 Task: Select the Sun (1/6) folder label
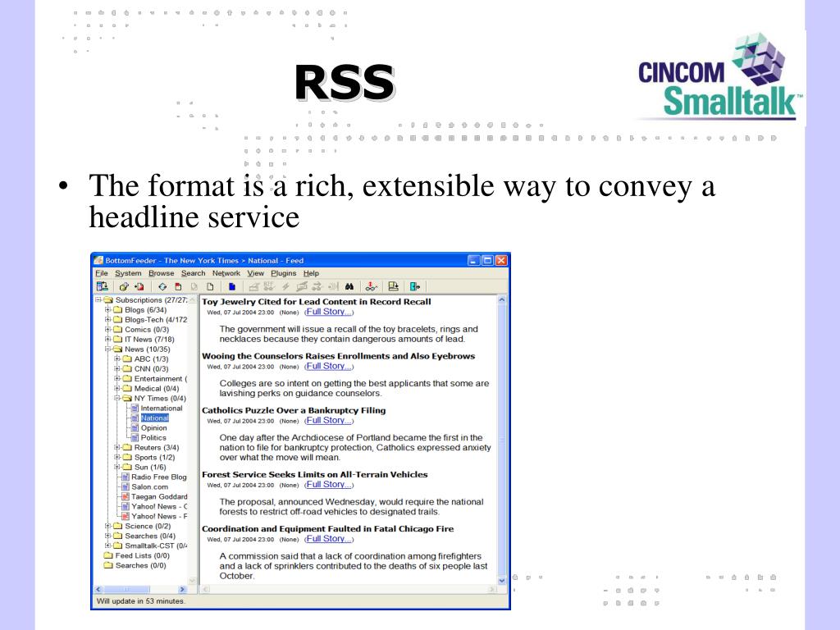pos(150,467)
